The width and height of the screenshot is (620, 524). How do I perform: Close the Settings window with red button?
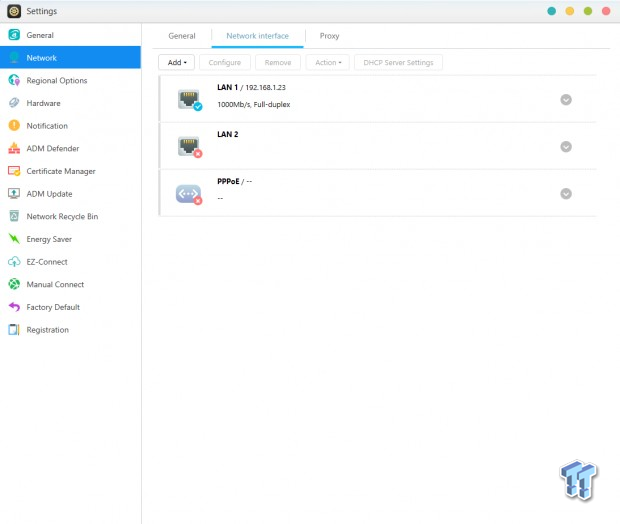click(x=606, y=11)
